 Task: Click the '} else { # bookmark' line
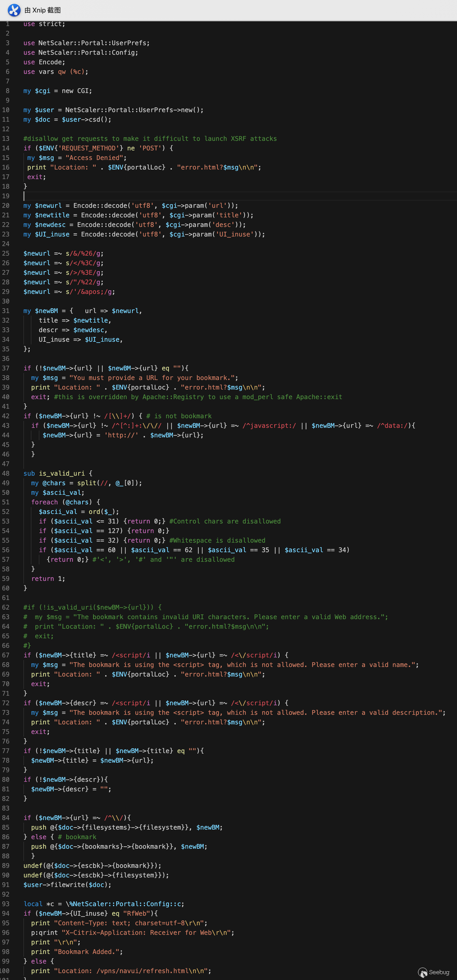60,837
